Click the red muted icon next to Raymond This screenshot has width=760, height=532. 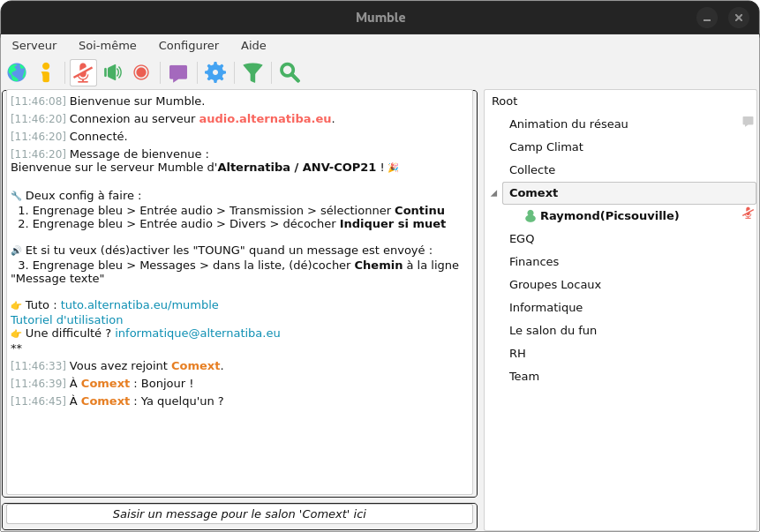coord(748,214)
